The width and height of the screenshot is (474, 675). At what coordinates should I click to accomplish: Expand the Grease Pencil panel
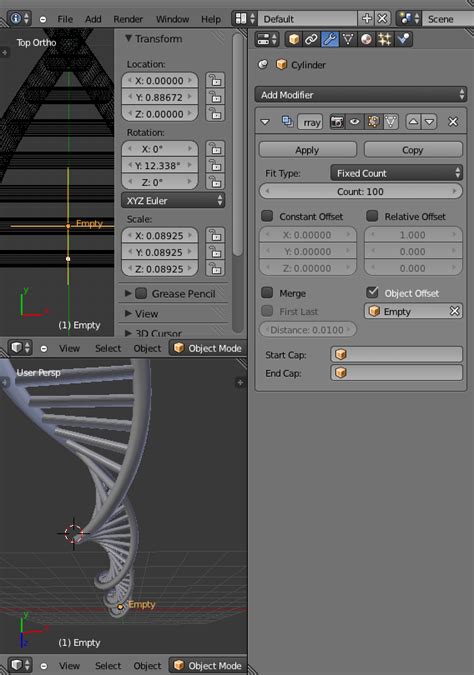pos(128,294)
